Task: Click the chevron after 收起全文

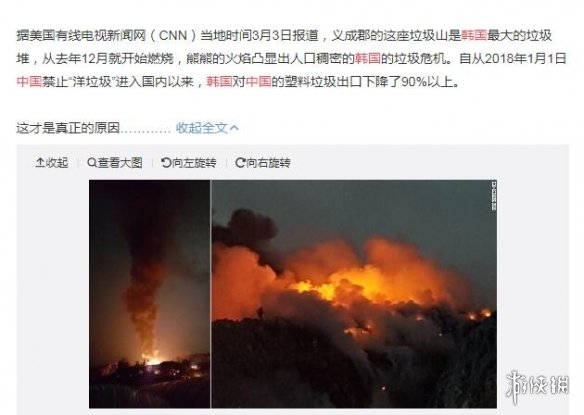Action: click(x=234, y=128)
